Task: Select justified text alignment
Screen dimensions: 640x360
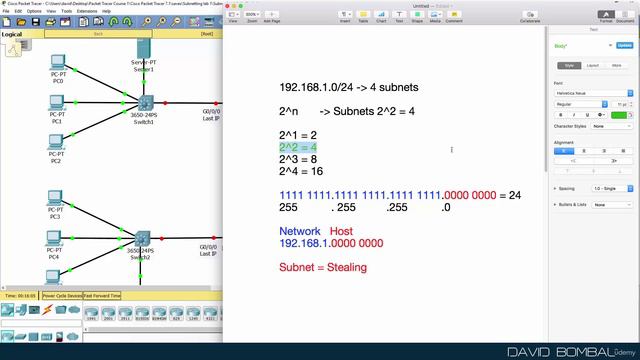Action: (623, 151)
